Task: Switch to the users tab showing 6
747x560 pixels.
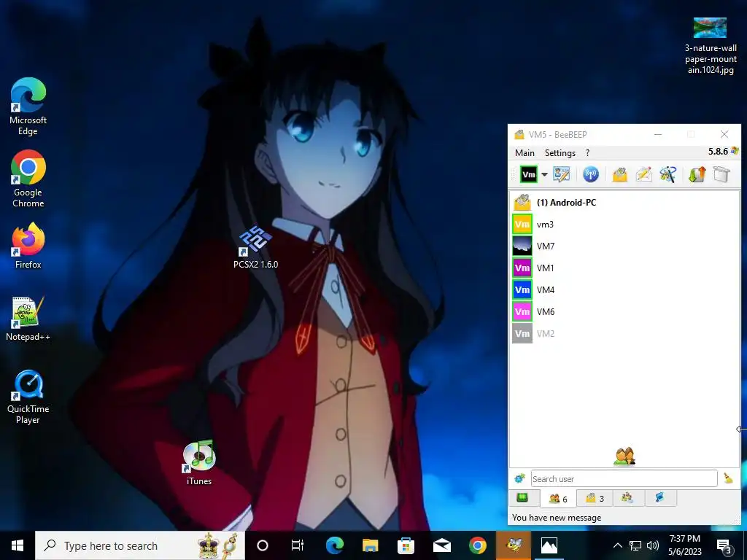Action: tap(558, 499)
